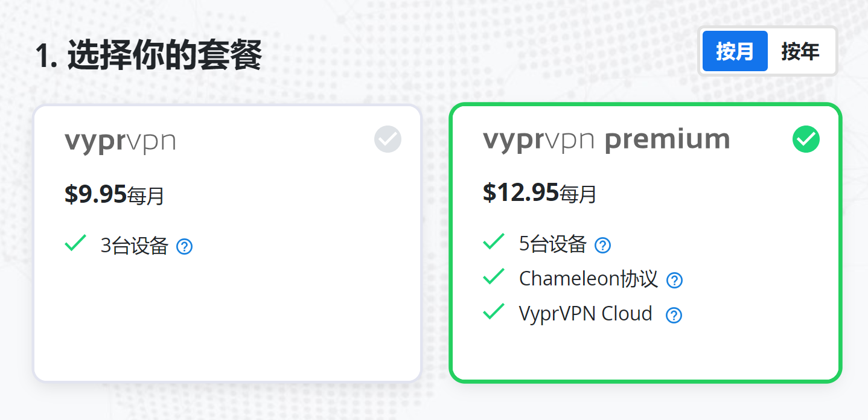Image resolution: width=868 pixels, height=420 pixels.
Task: Select basic vyprvpn plan gray check circle
Action: [x=388, y=139]
